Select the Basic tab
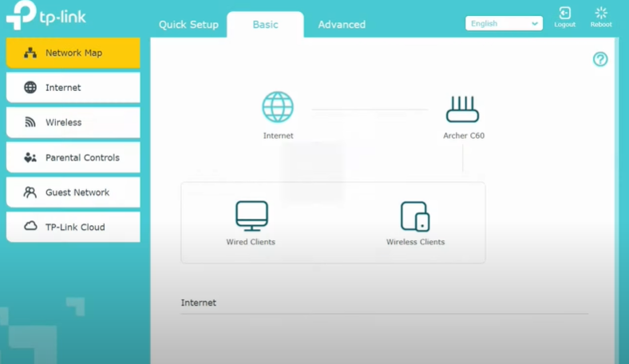This screenshot has width=629, height=364. tap(265, 25)
